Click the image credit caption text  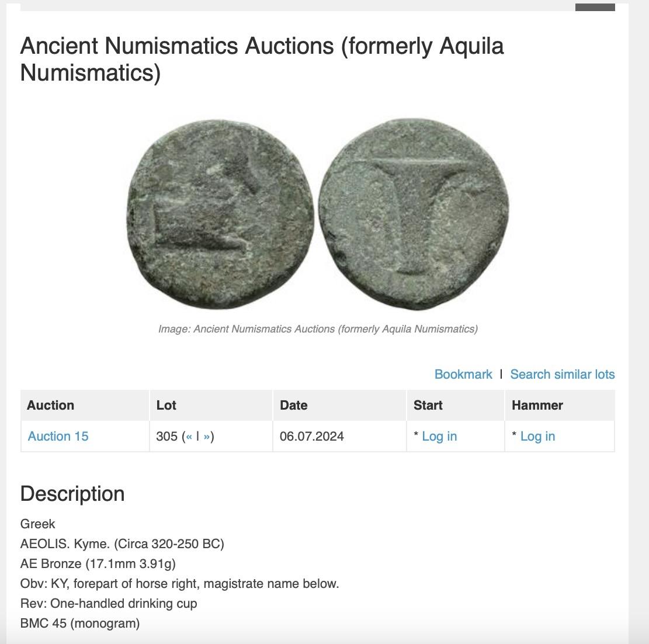[x=318, y=329]
